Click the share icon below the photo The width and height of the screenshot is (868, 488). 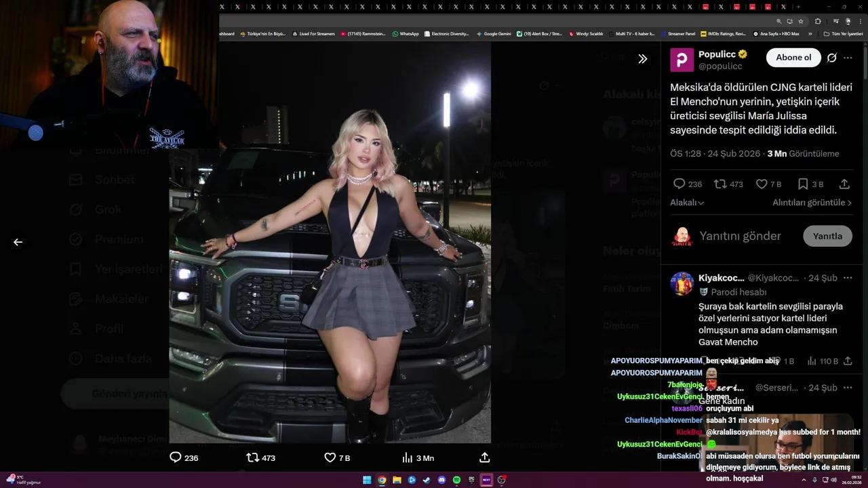(x=484, y=457)
